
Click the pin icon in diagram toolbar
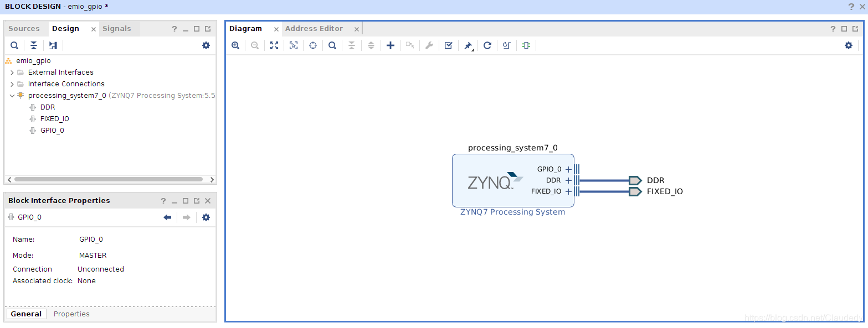tap(468, 45)
